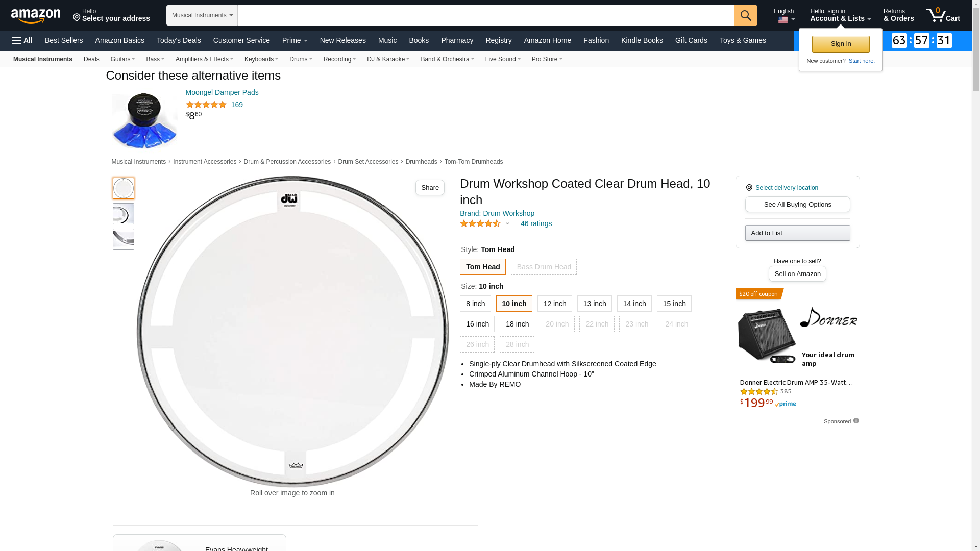Expand the Guitars submenu

(122, 59)
